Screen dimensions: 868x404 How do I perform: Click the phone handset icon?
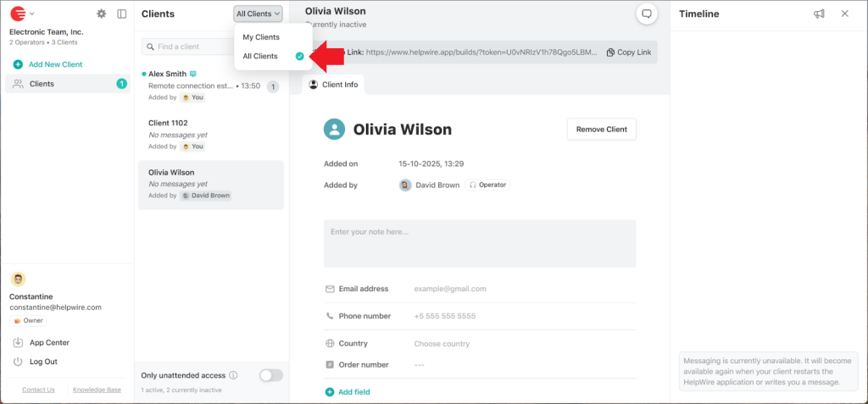[330, 316]
